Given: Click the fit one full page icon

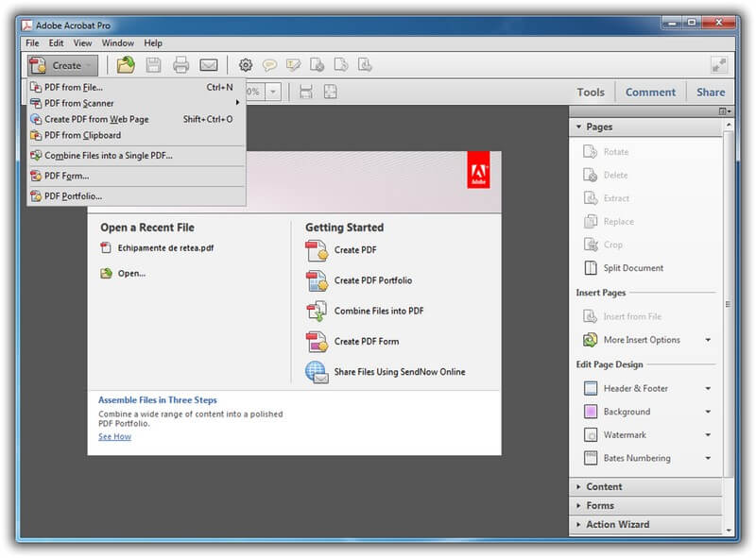Looking at the screenshot, I should [330, 92].
